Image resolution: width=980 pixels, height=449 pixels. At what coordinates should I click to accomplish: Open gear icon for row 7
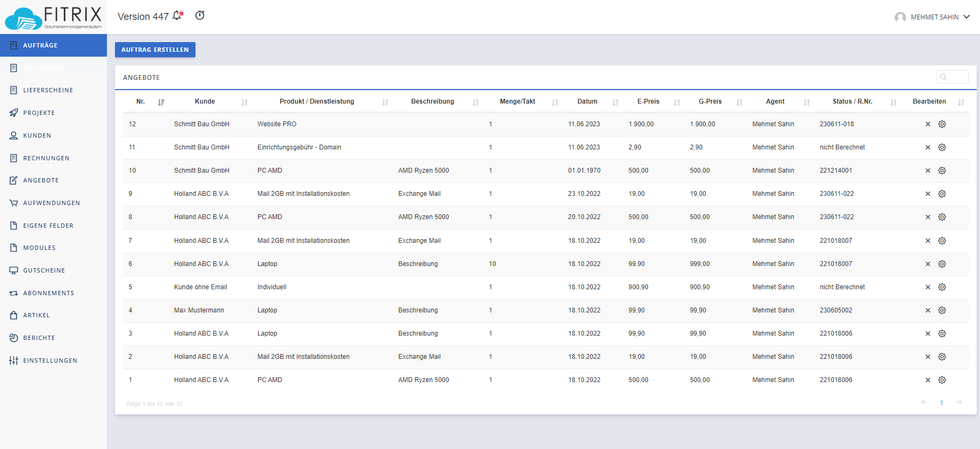pos(942,241)
